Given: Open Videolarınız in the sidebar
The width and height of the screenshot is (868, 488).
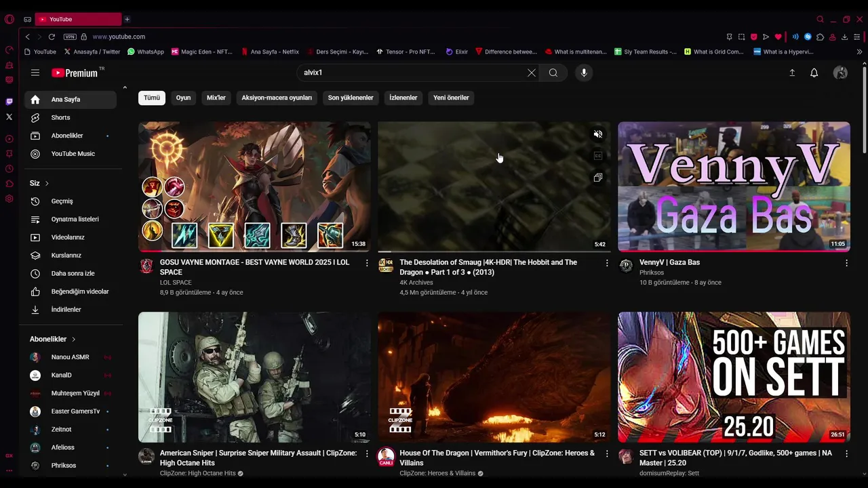Looking at the screenshot, I should (x=71, y=237).
